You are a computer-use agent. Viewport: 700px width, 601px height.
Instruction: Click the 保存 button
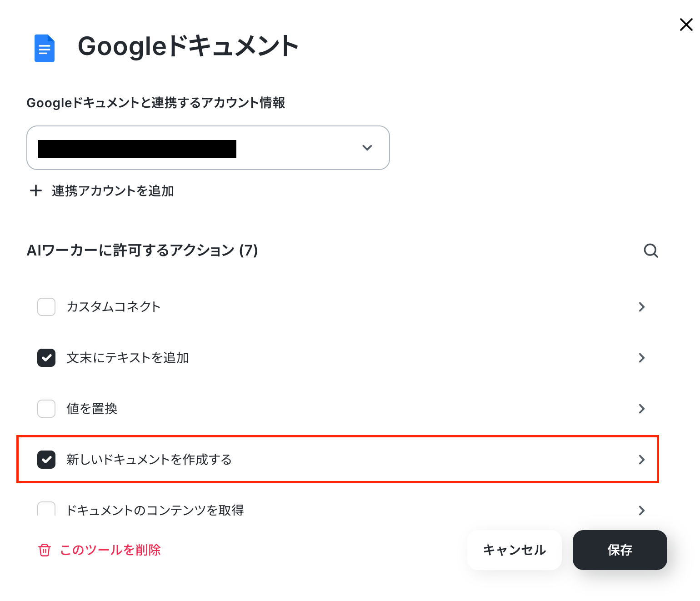coord(620,550)
